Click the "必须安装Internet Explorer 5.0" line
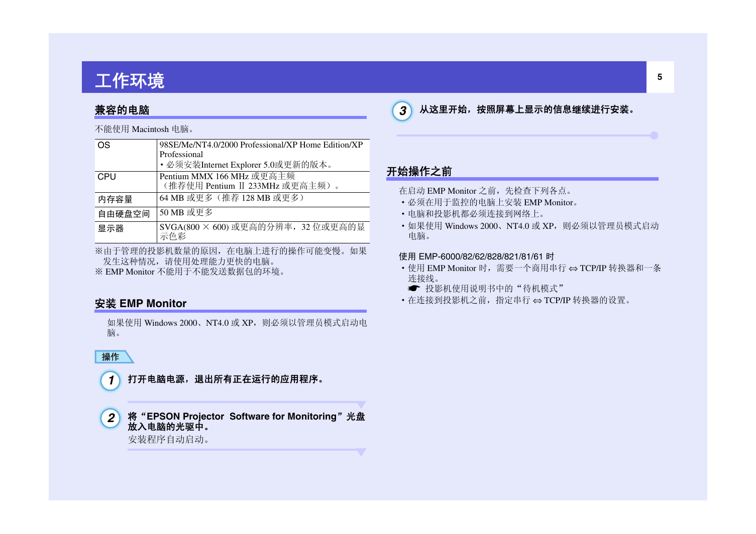The width and height of the screenshot is (756, 534). (246, 165)
